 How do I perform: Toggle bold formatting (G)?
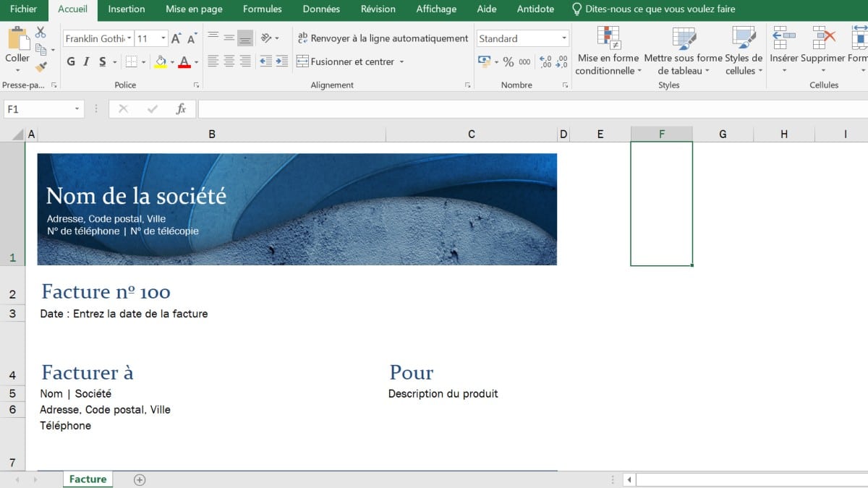pyautogui.click(x=71, y=62)
